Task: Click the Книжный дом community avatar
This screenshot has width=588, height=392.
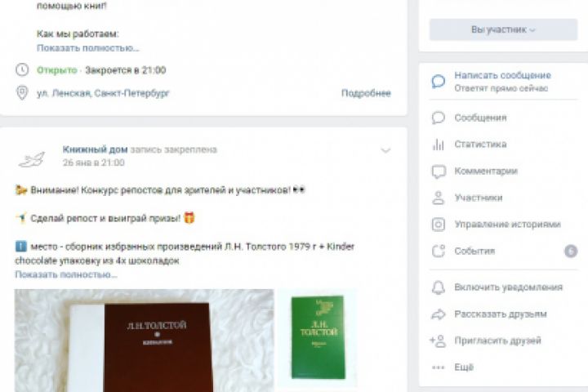Action: click(32, 159)
